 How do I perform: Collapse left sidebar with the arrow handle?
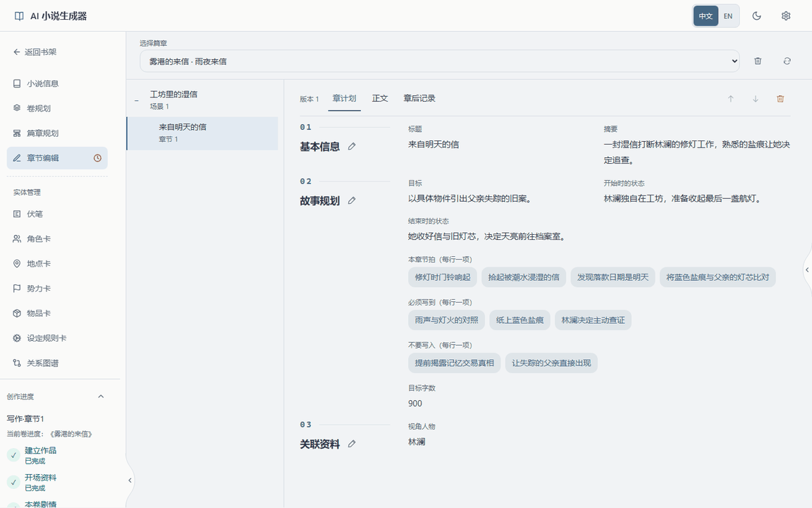point(130,480)
